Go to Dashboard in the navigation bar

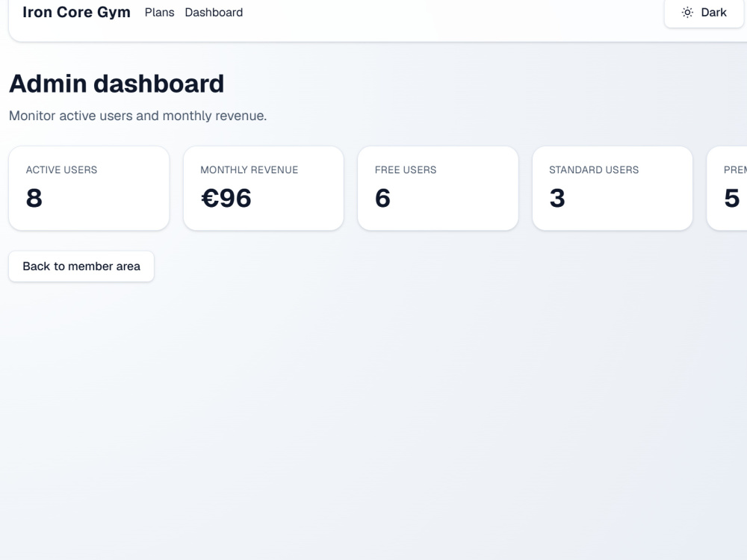click(x=214, y=13)
